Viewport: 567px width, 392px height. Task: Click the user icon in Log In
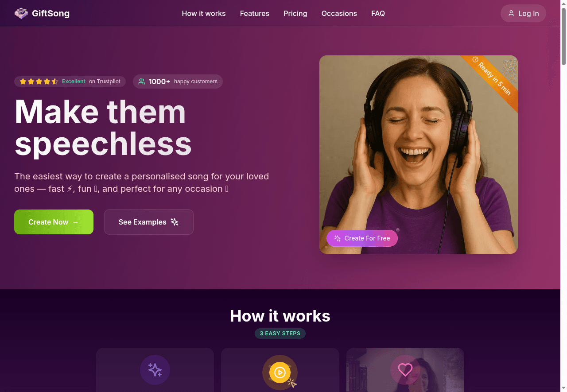pyautogui.click(x=511, y=13)
